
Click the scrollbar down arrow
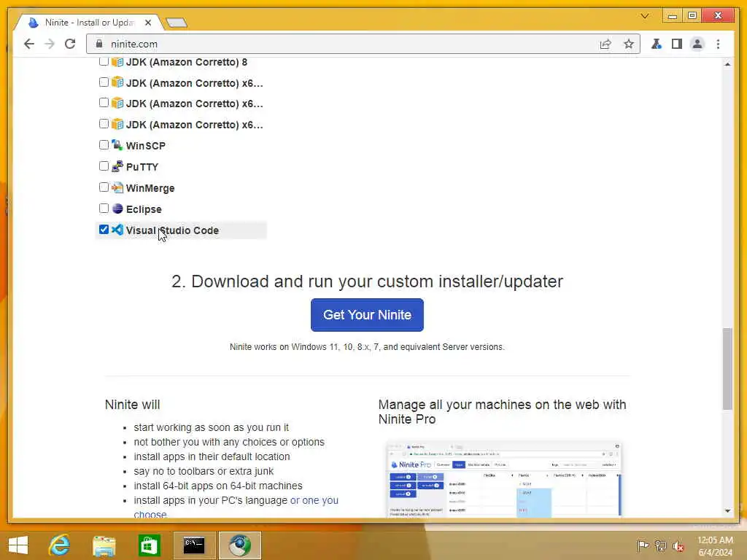pos(727,511)
